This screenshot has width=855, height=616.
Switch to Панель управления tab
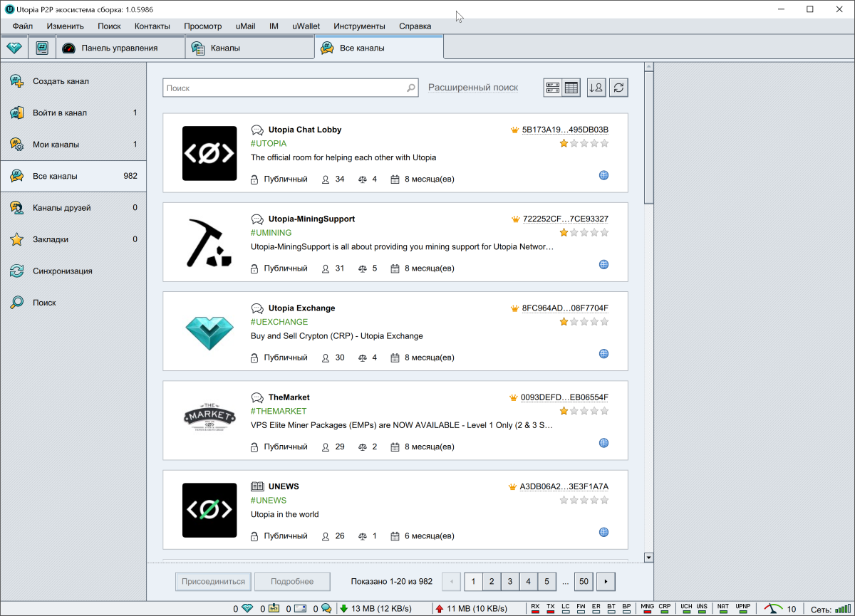pyautogui.click(x=120, y=48)
